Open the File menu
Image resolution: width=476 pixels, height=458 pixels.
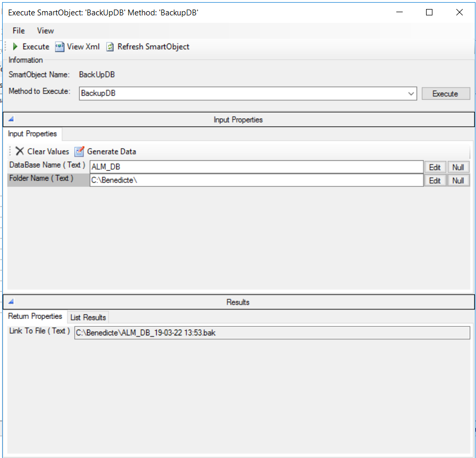(x=19, y=31)
